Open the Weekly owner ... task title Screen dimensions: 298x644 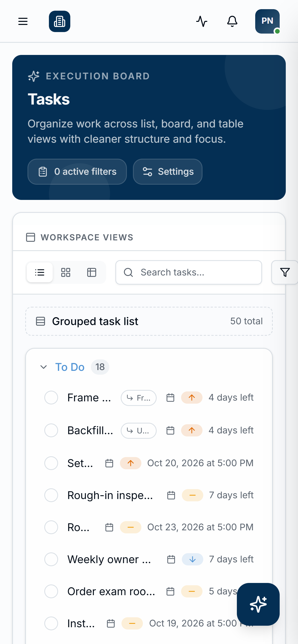109,559
